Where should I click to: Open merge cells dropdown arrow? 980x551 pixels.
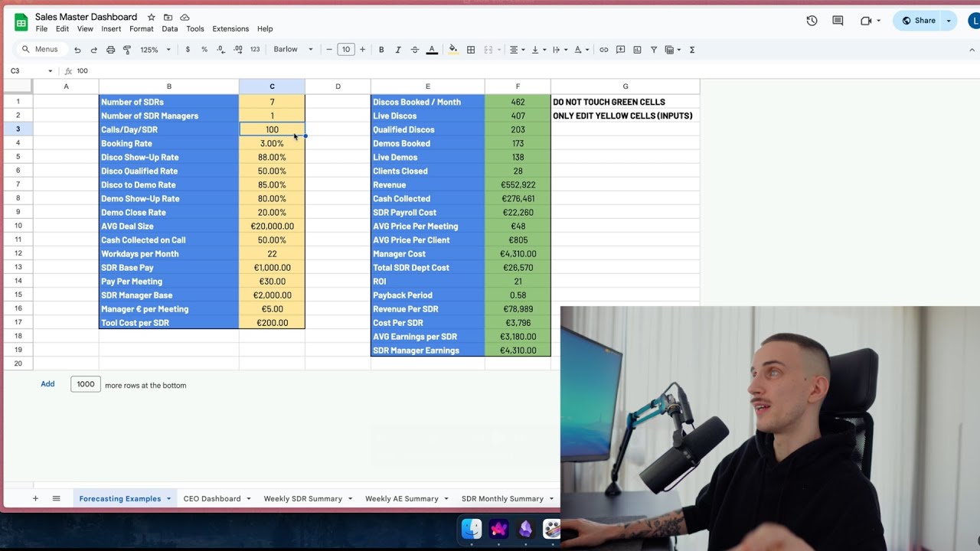[499, 50]
